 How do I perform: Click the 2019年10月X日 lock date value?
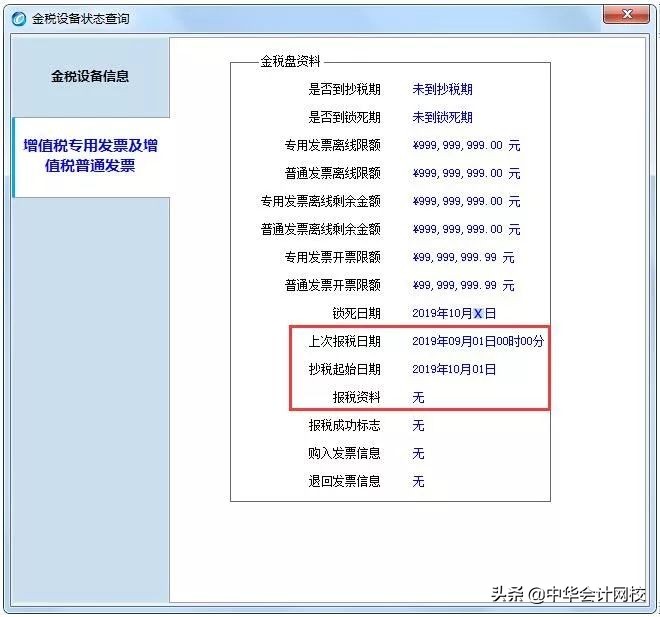[454, 313]
